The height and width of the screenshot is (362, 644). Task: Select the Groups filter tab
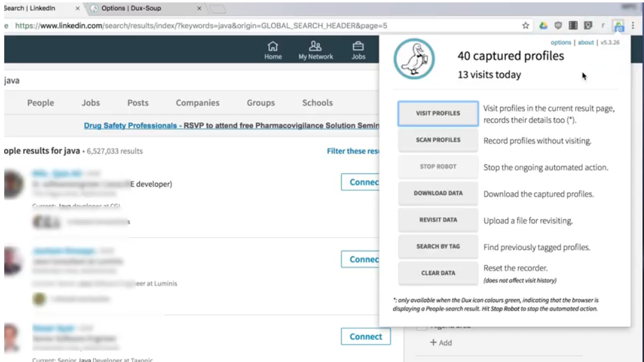pos(261,103)
